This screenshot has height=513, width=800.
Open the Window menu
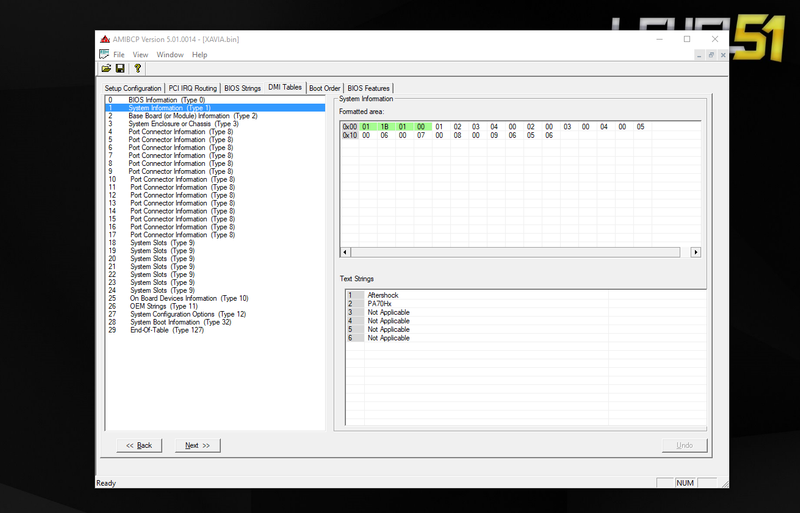(x=170, y=55)
